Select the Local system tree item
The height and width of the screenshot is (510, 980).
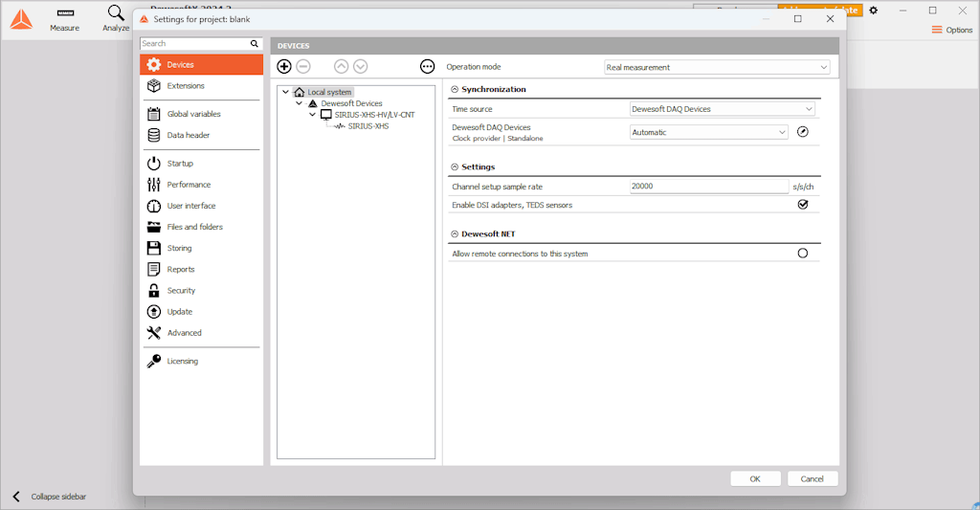tap(329, 92)
